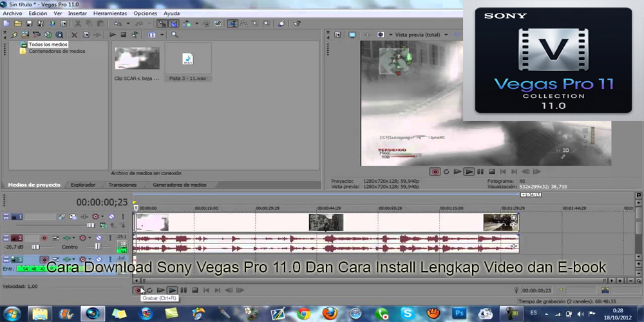Click the Split Screen View icon

click(381, 35)
